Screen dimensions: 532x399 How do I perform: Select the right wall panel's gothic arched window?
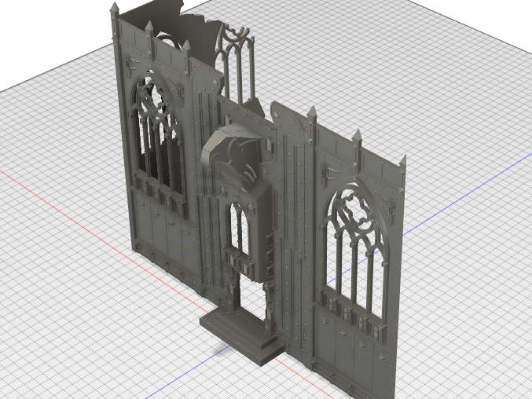tap(354, 251)
